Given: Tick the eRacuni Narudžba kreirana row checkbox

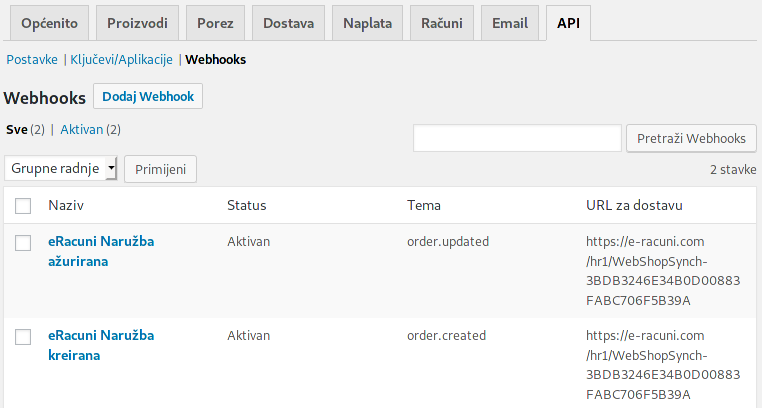Looking at the screenshot, I should 23,337.
